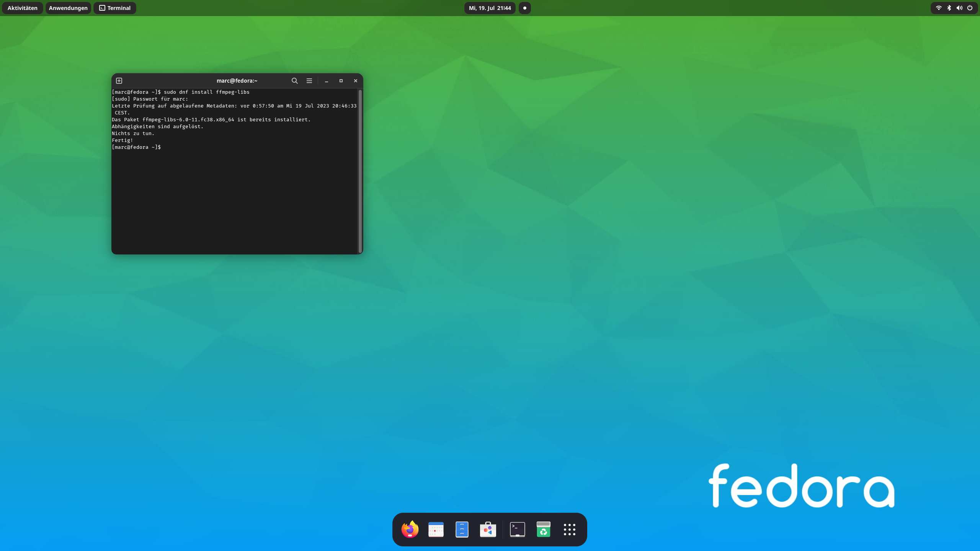Open a new terminal tab
Image resolution: width=980 pixels, height=551 pixels.
point(119,81)
